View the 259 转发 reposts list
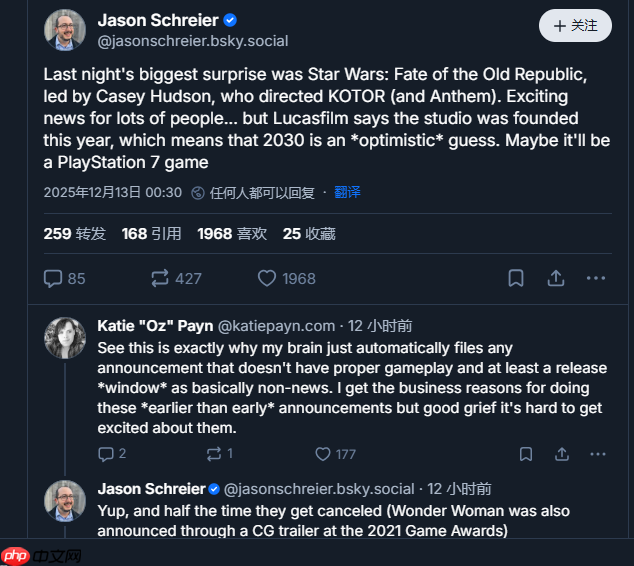 pos(74,234)
